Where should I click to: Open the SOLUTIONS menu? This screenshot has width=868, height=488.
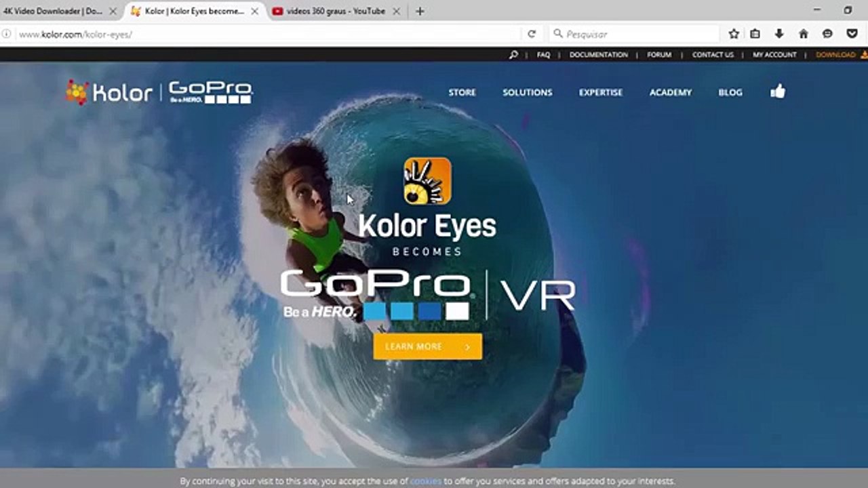(x=528, y=92)
